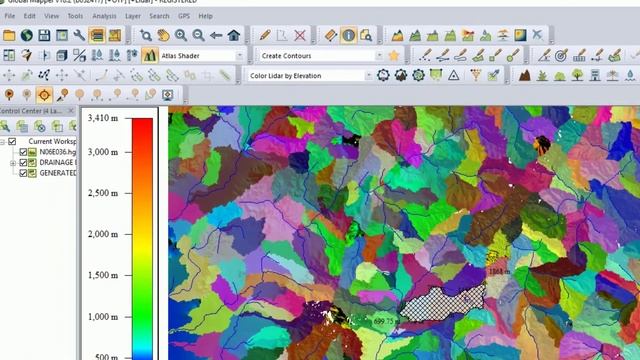Open the File menu
Image resolution: width=640 pixels, height=360 pixels.
pyautogui.click(x=9, y=16)
